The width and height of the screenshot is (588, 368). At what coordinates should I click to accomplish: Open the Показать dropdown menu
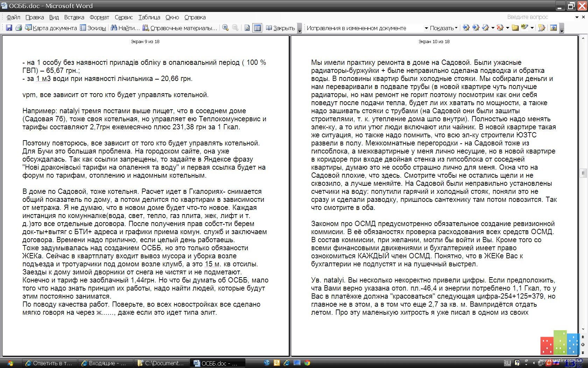[x=443, y=28]
